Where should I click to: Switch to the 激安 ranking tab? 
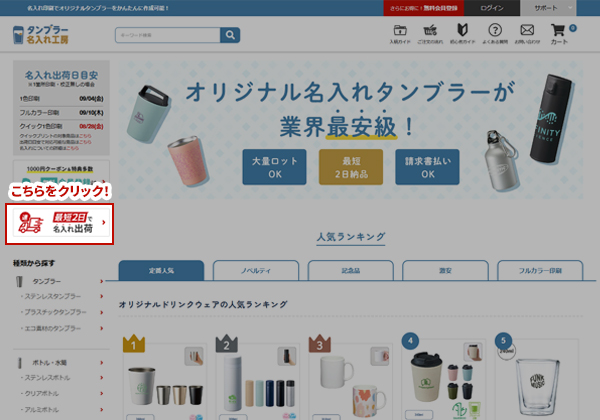pos(445,270)
